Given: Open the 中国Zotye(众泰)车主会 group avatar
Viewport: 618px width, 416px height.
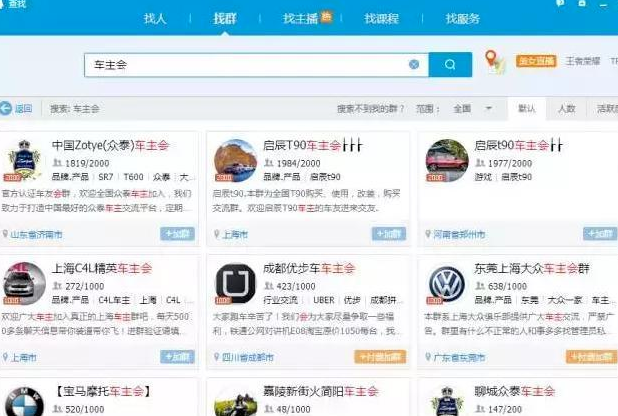Looking at the screenshot, I should tap(24, 160).
